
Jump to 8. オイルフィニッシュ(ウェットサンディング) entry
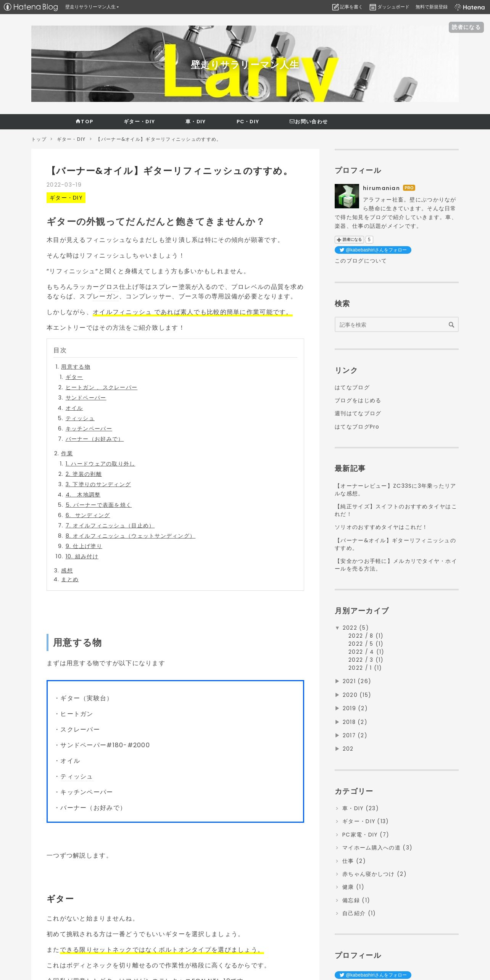130,536
